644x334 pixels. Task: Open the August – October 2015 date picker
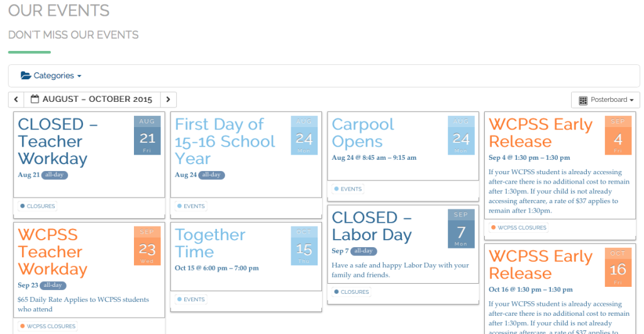[92, 99]
